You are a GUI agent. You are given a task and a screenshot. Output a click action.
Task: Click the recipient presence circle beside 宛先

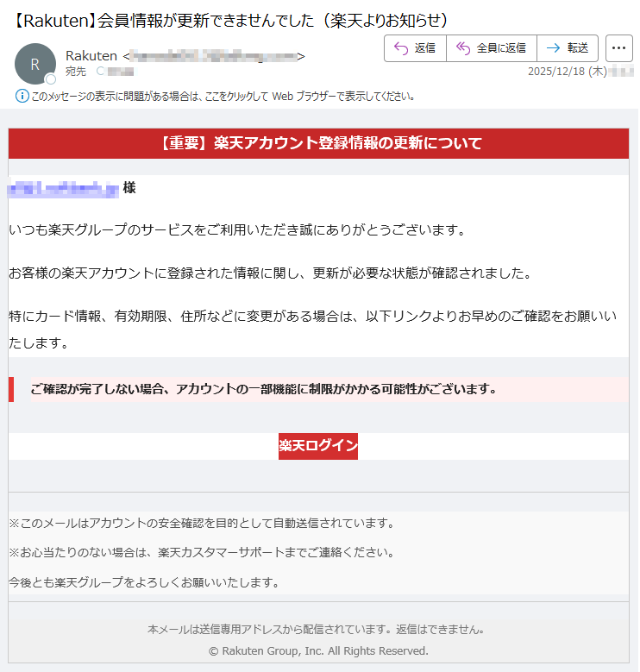[100, 72]
